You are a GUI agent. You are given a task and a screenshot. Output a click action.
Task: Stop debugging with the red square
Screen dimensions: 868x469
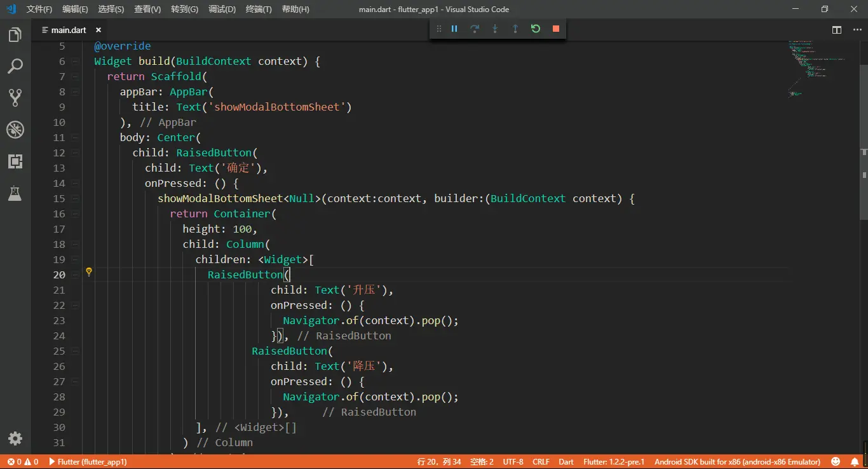(556, 29)
